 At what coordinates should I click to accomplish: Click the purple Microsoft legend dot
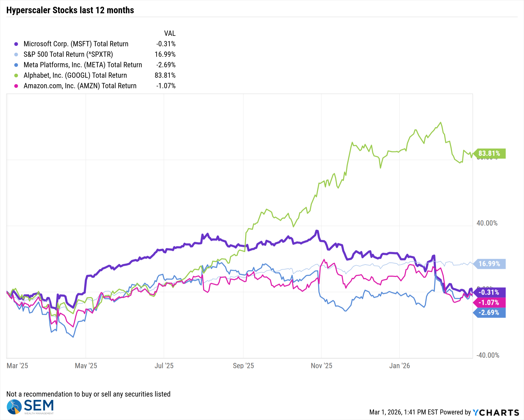16,44
